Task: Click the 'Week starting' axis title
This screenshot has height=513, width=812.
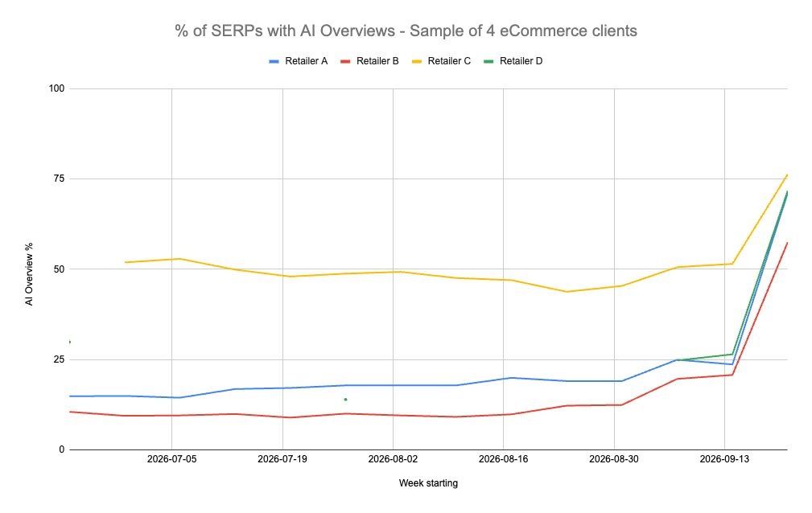Action: point(428,483)
